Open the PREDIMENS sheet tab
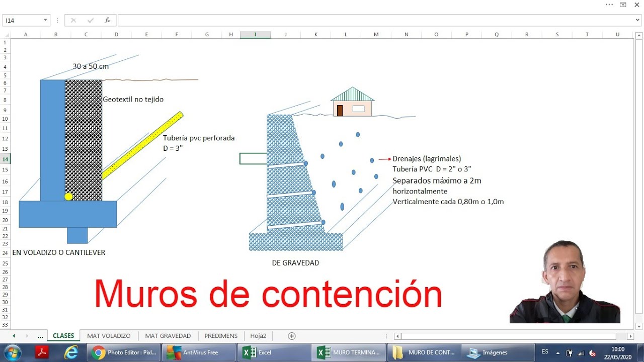Viewport: 644px width, 362px height. 221,336
